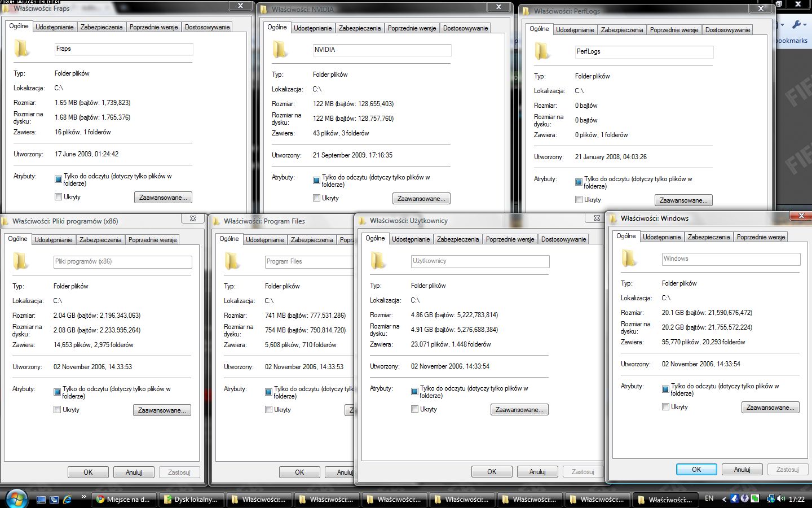Image resolution: width=812 pixels, height=508 pixels.
Task: Toggle 'Tylko do odczytu' in NVIDIA window
Action: (316, 180)
